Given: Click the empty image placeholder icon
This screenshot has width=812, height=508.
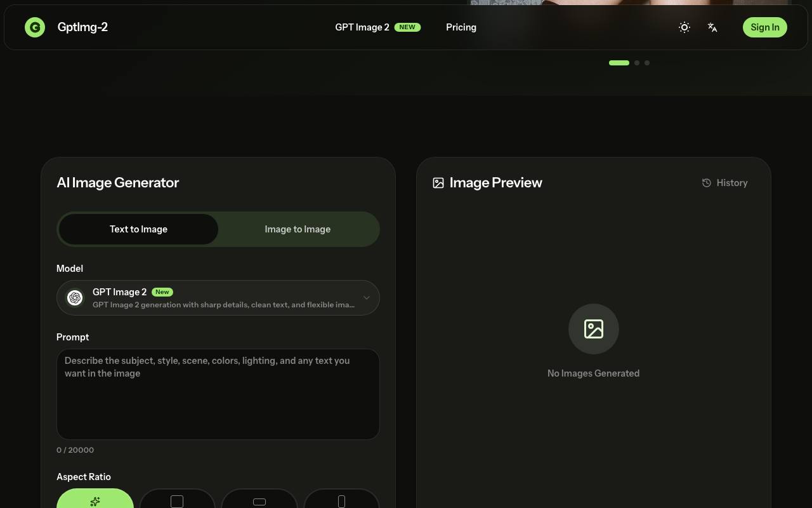Looking at the screenshot, I should coord(594,329).
